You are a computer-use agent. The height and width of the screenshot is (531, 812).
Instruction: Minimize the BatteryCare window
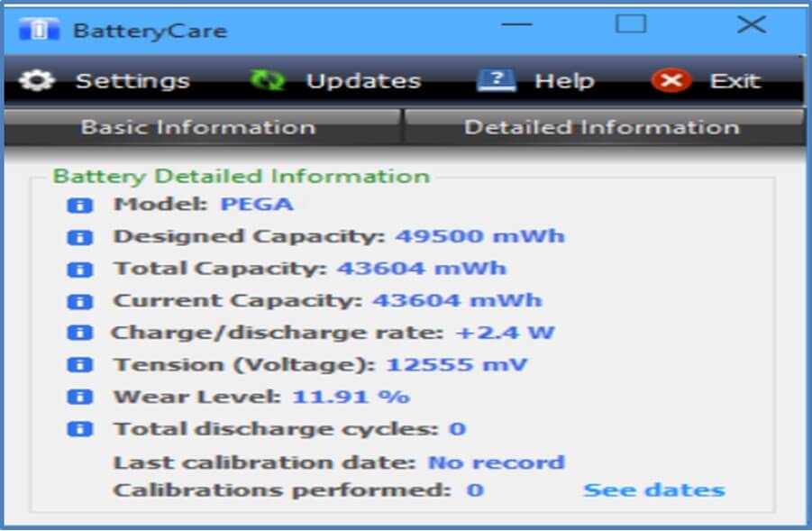click(516, 24)
